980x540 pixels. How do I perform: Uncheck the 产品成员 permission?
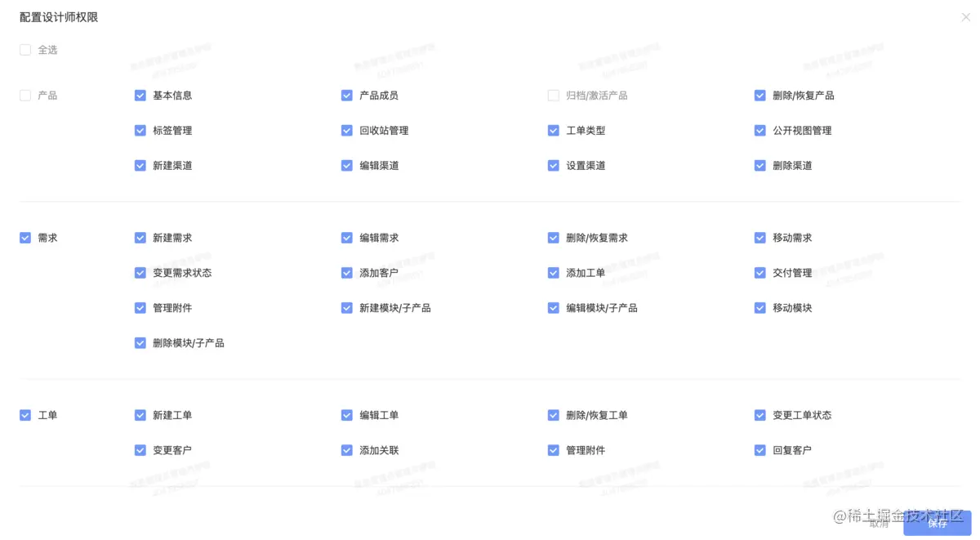tap(347, 96)
